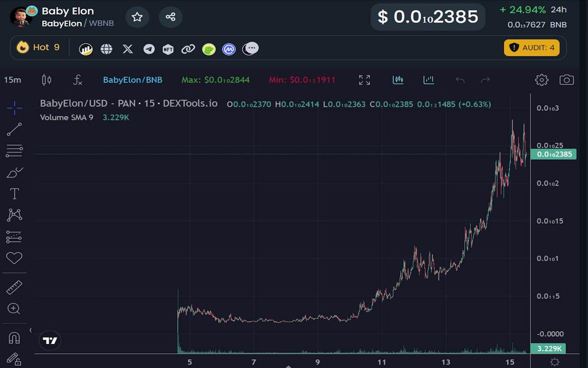Open chart settings gear
The image size is (588, 368).
(541, 80)
